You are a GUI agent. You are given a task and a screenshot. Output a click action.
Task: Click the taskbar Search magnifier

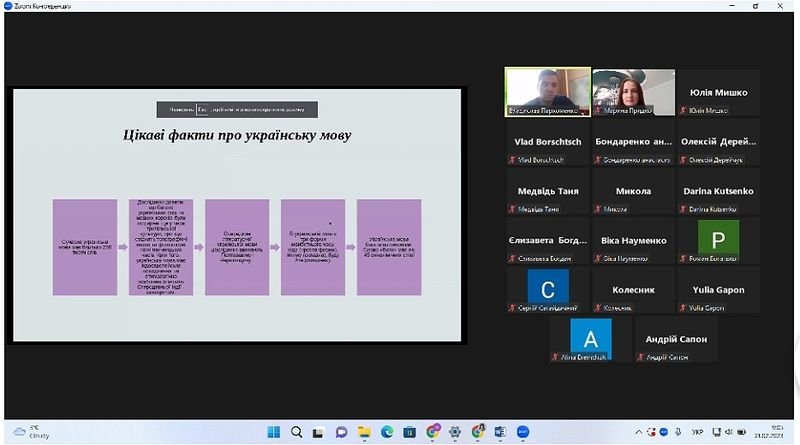click(x=297, y=432)
